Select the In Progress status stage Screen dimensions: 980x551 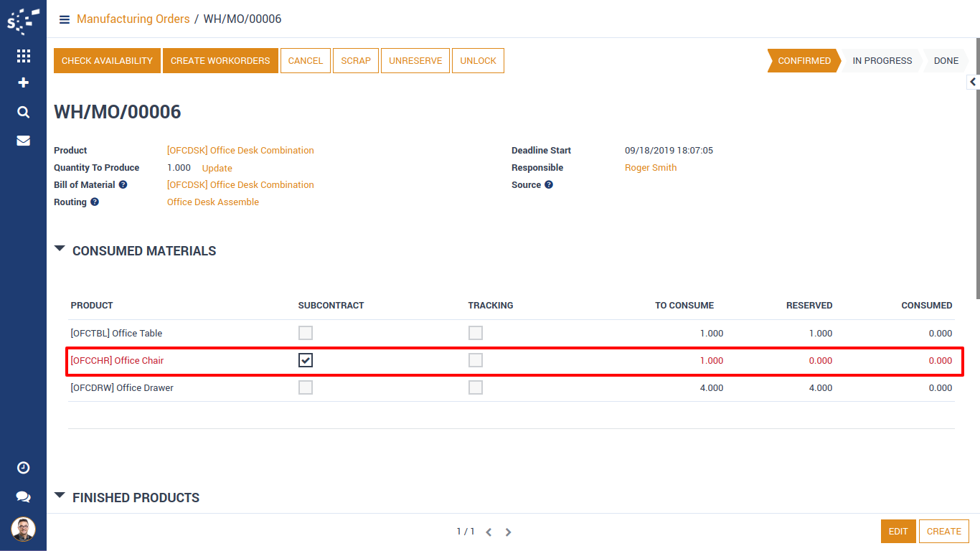(882, 61)
